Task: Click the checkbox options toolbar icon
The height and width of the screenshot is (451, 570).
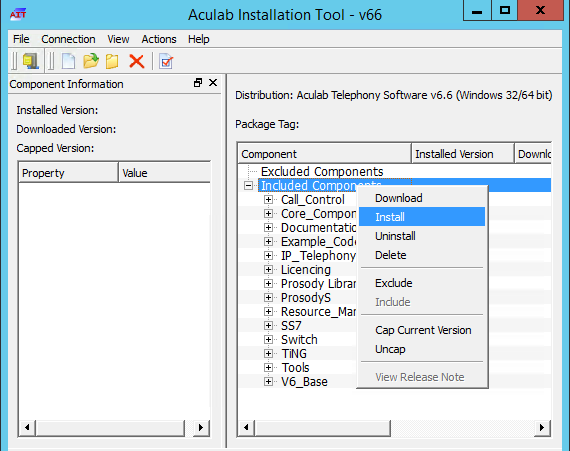Action: 166,61
